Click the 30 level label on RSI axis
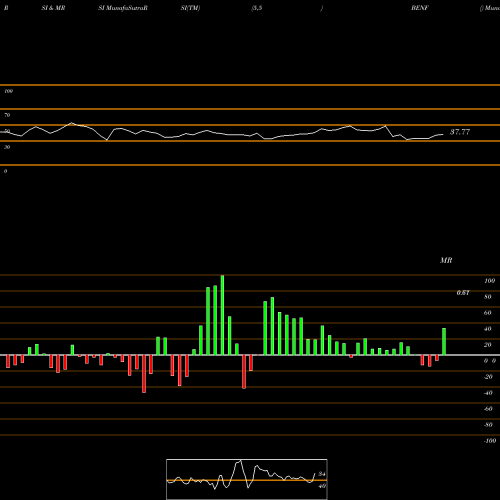Viewport: 500px width, 500px height. point(7,147)
